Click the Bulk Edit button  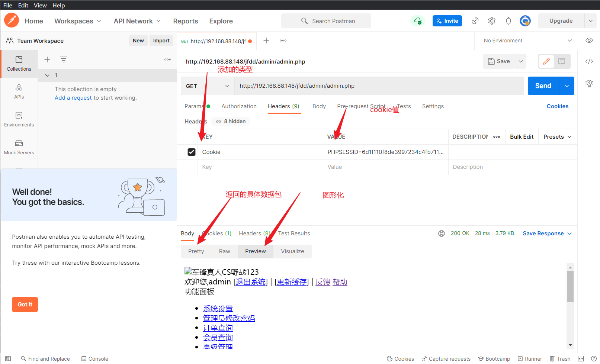(x=522, y=137)
